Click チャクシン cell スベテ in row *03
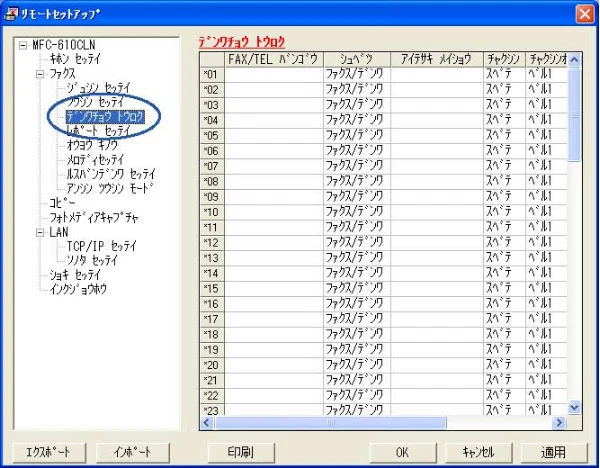The image size is (600, 468). (x=504, y=105)
